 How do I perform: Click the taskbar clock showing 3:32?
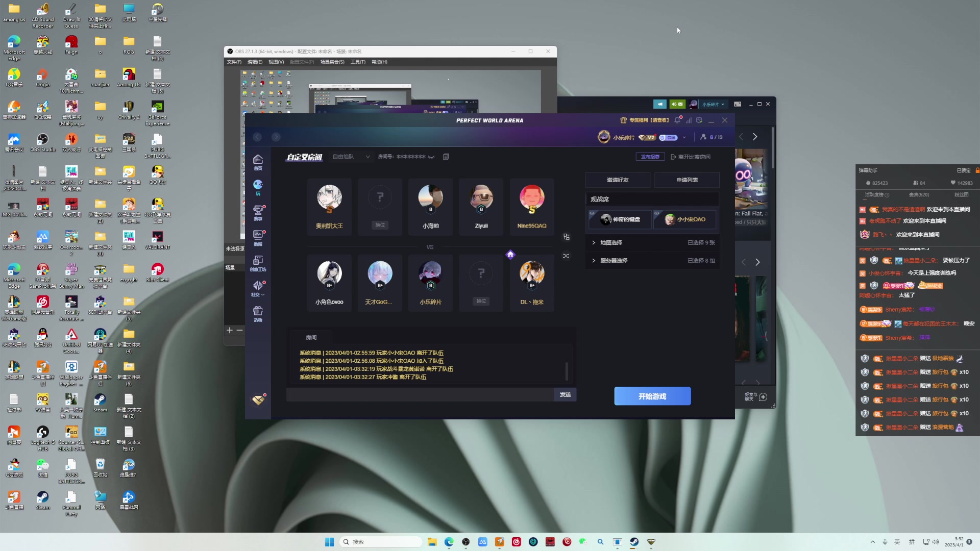pos(954,542)
